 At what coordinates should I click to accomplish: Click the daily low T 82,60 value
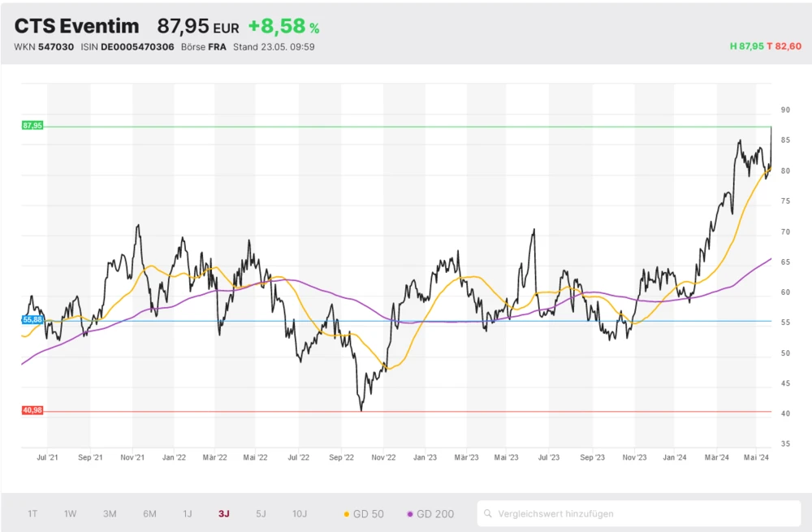pyautogui.click(x=784, y=47)
